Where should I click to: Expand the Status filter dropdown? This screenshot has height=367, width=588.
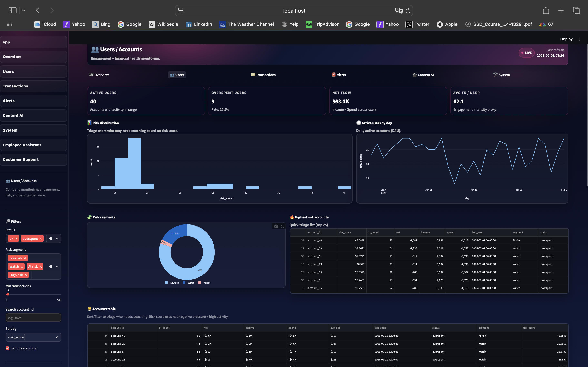pos(57,239)
